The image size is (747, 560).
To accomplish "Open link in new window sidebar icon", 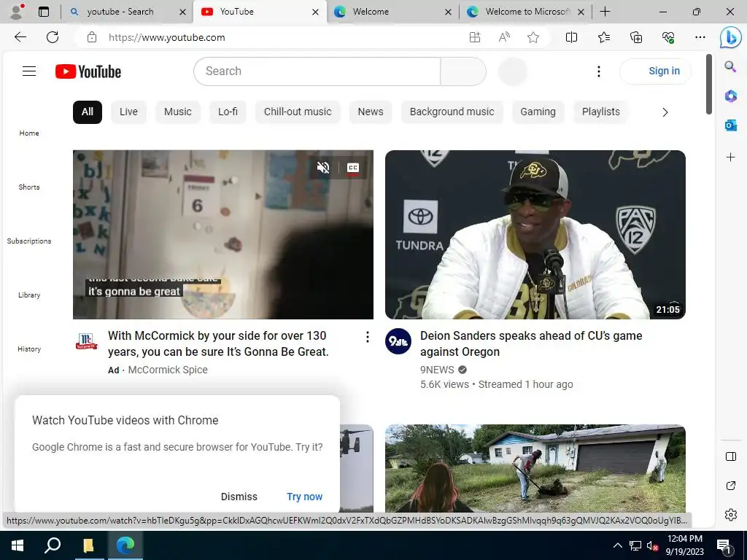I will [731, 486].
